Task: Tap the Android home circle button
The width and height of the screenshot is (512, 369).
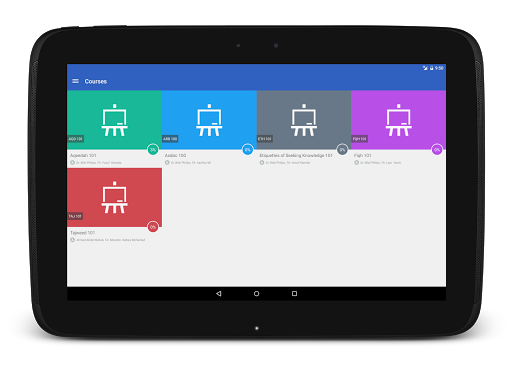Action: pos(256,293)
